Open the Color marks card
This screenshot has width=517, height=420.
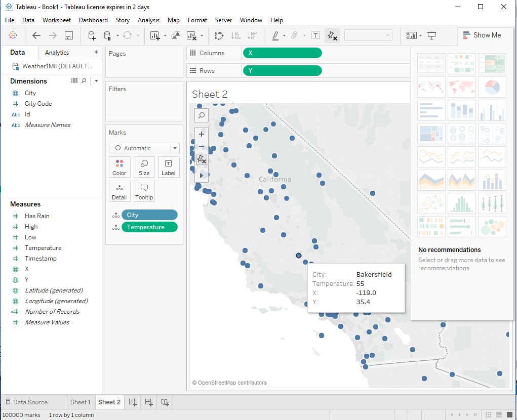[120, 167]
